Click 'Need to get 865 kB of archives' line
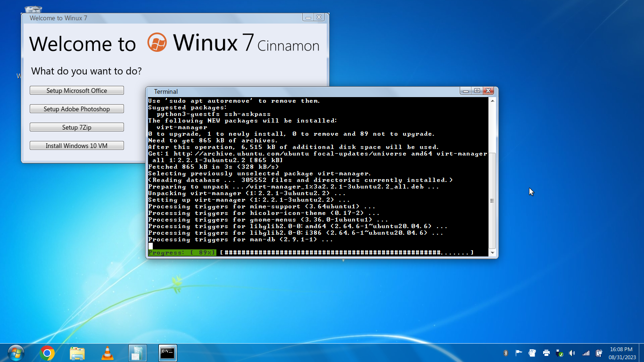644x362 pixels. [x=213, y=140]
